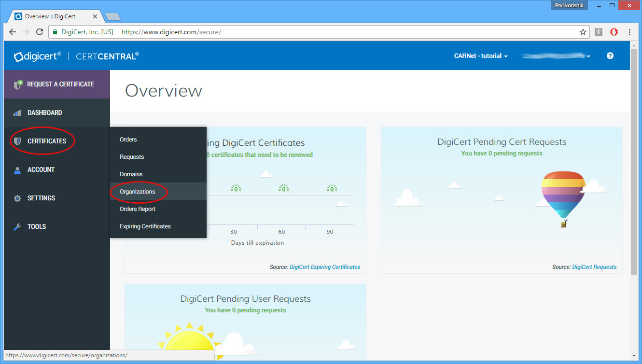
Task: Click the Certificates shield icon
Action: tap(17, 141)
